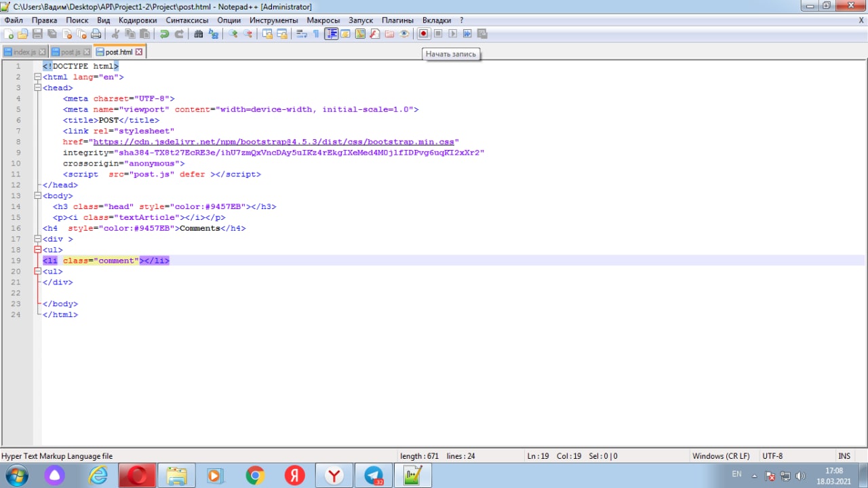The image size is (868, 488).
Task: Open the Windows Start menu
Action: 16,476
